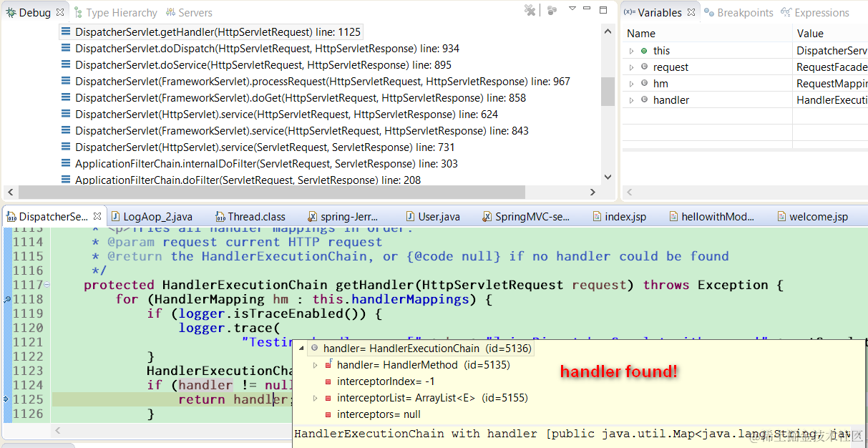Screen dimensions: 868x448
Task: Click the RequestFacade value cell
Action: coord(832,67)
